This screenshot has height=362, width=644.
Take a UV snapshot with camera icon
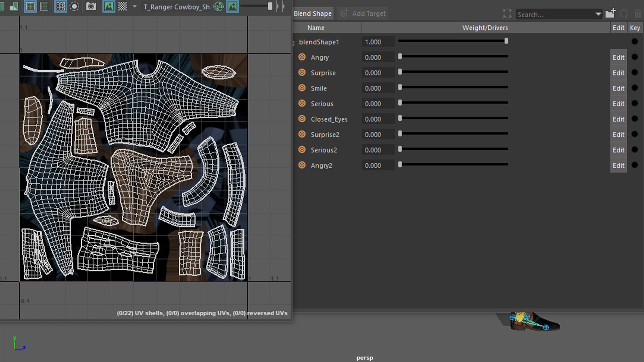[x=91, y=6]
